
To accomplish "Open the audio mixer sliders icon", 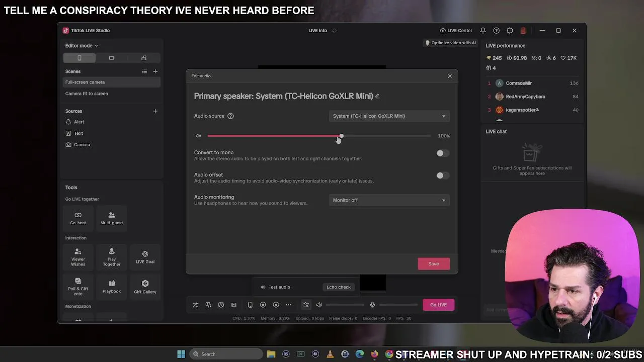I will 306,305.
